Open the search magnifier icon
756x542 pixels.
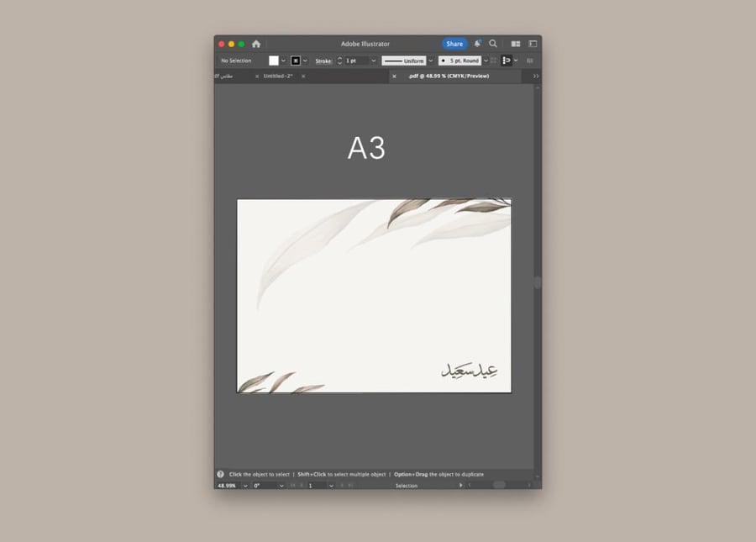pyautogui.click(x=493, y=44)
